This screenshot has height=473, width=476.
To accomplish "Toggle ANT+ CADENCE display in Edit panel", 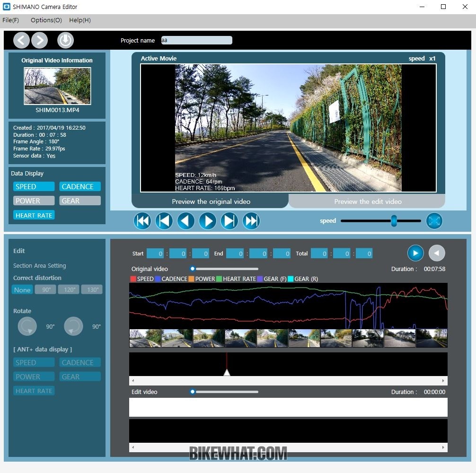I will (x=80, y=363).
